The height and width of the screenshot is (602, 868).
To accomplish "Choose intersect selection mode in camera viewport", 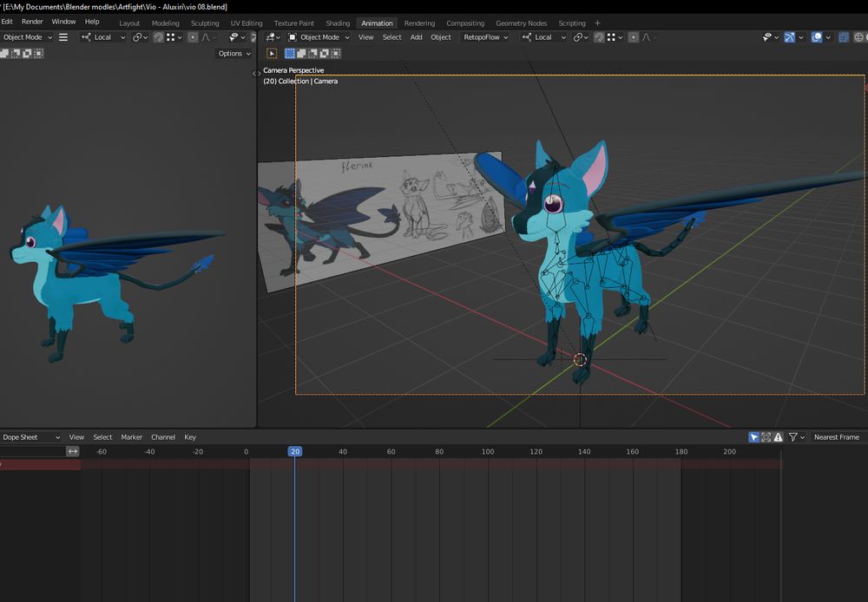I will (x=336, y=53).
